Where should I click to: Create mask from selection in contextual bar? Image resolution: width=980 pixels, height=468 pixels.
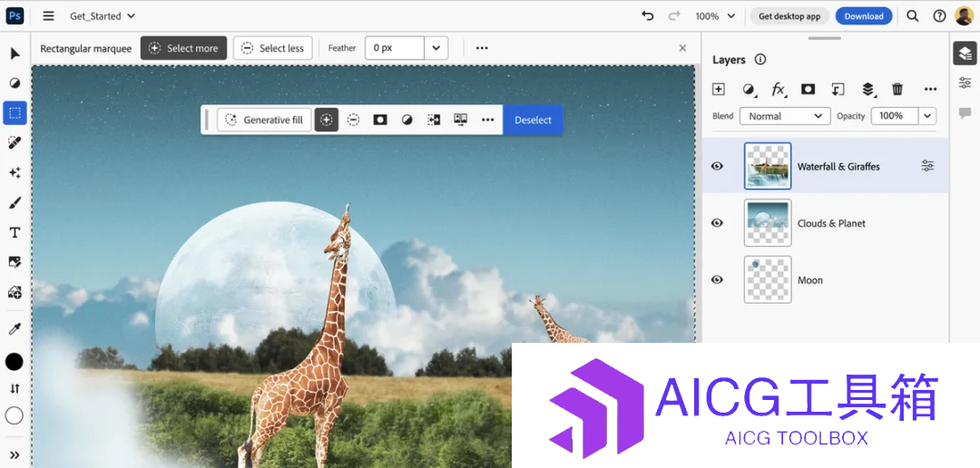[380, 120]
